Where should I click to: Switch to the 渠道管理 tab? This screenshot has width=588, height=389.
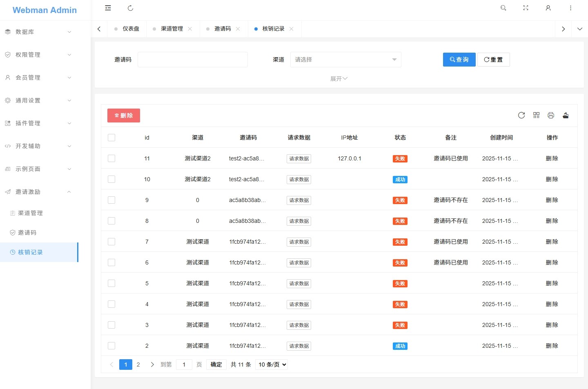point(172,29)
